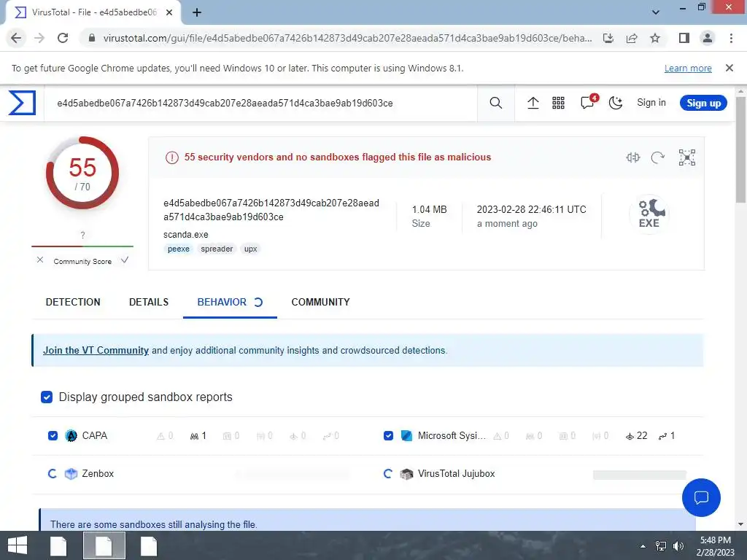Open Chrome three-dot menu

731,38
